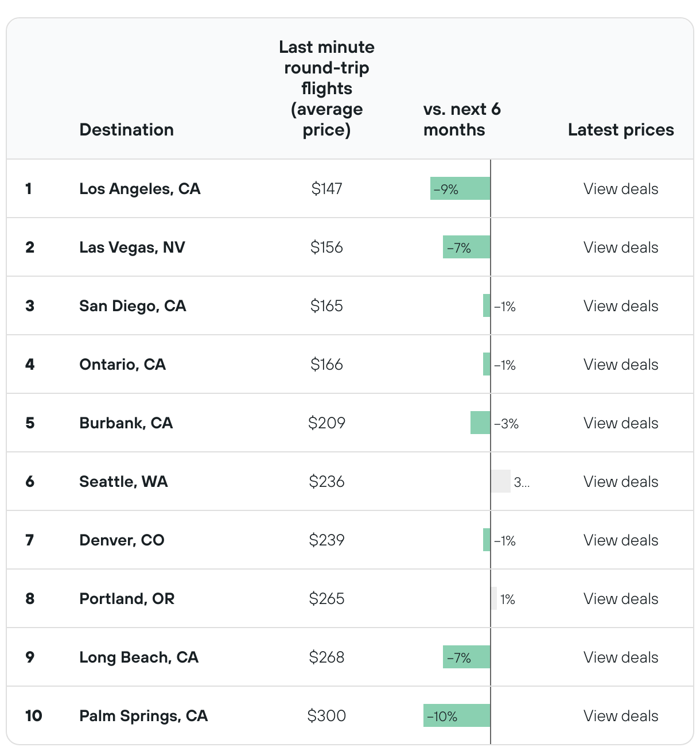Select the Los Angeles, CA destination name
This screenshot has width=700, height=751.
(x=140, y=189)
